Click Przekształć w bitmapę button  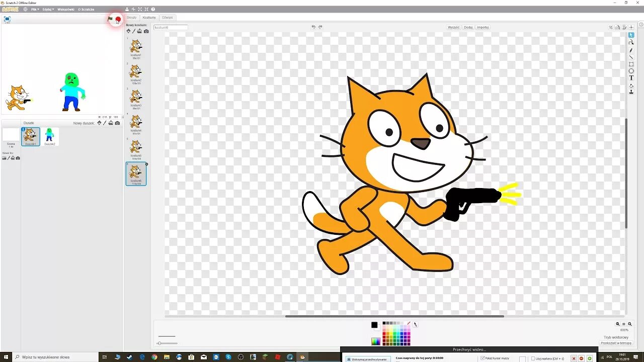click(616, 343)
